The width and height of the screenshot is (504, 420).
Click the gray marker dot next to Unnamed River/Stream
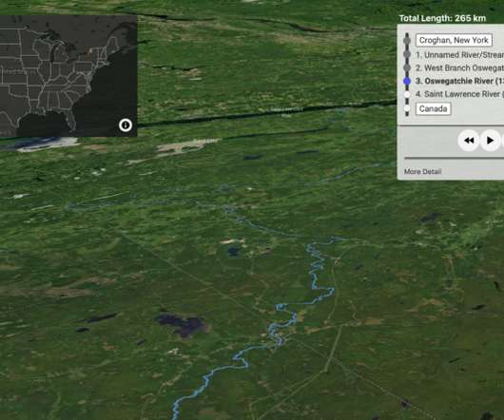407,54
